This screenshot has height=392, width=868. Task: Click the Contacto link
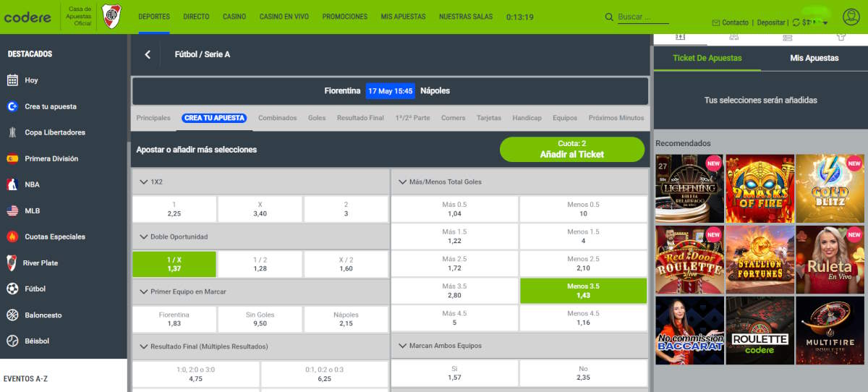(736, 23)
